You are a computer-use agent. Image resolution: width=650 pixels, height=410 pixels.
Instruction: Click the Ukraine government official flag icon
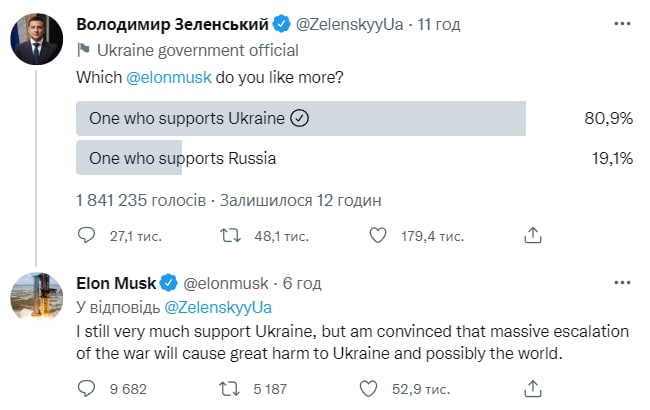(x=83, y=49)
